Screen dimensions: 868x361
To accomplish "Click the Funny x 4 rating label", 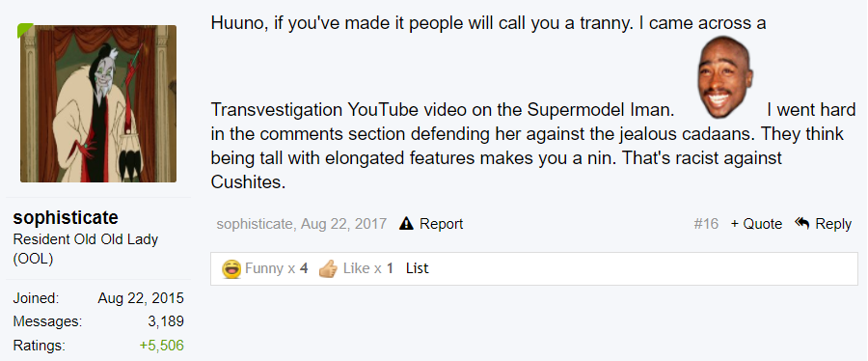I will click(x=276, y=268).
